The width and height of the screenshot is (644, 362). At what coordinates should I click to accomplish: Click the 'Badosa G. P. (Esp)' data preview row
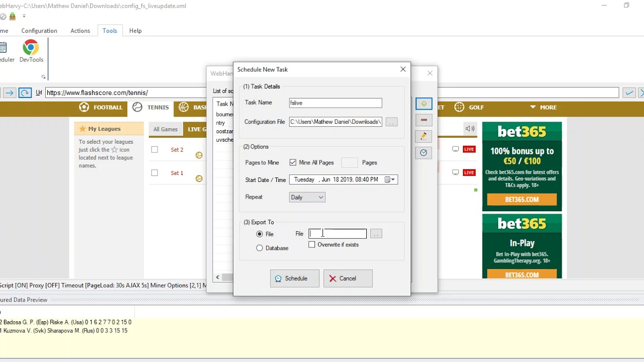[x=66, y=322]
